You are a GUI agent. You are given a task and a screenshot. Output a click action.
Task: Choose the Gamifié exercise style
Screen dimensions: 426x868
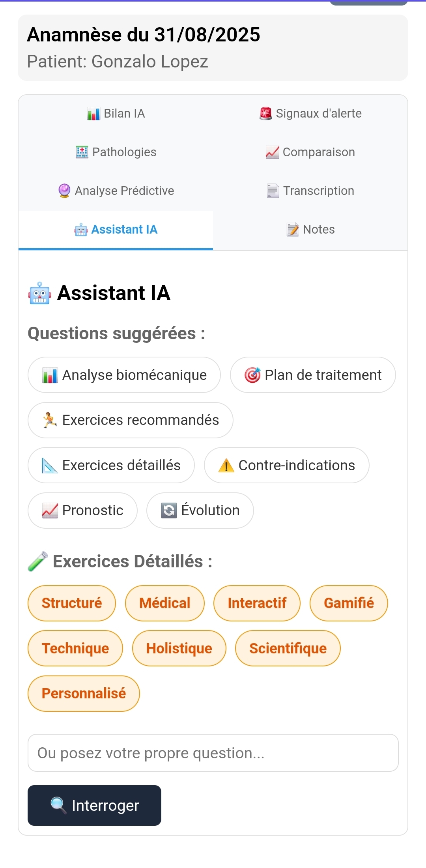pyautogui.click(x=349, y=603)
